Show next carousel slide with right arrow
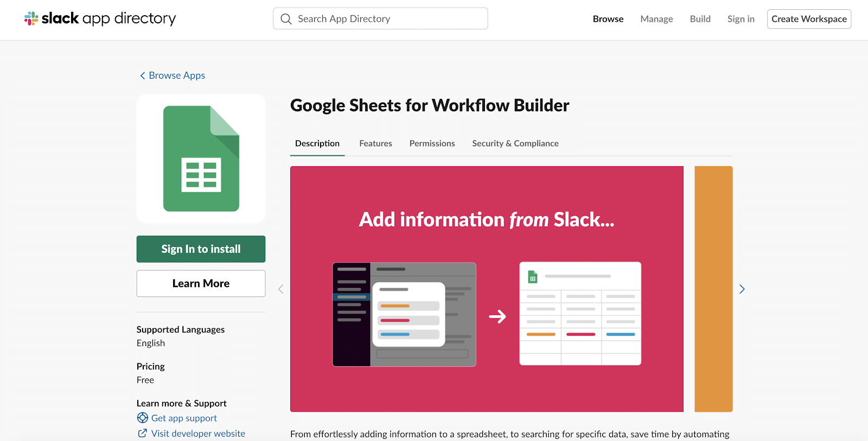Image resolution: width=868 pixels, height=441 pixels. point(742,289)
